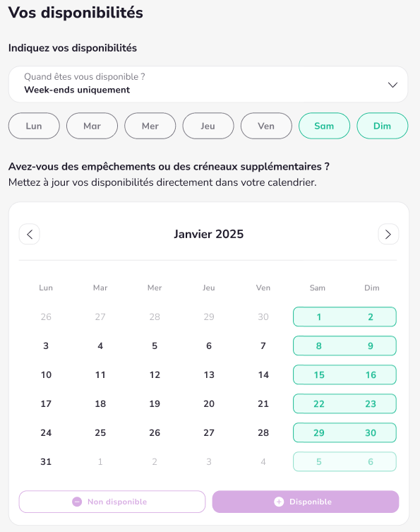Pick January 31 on the calendar
Screen dimensions: 420x532
click(x=46, y=461)
